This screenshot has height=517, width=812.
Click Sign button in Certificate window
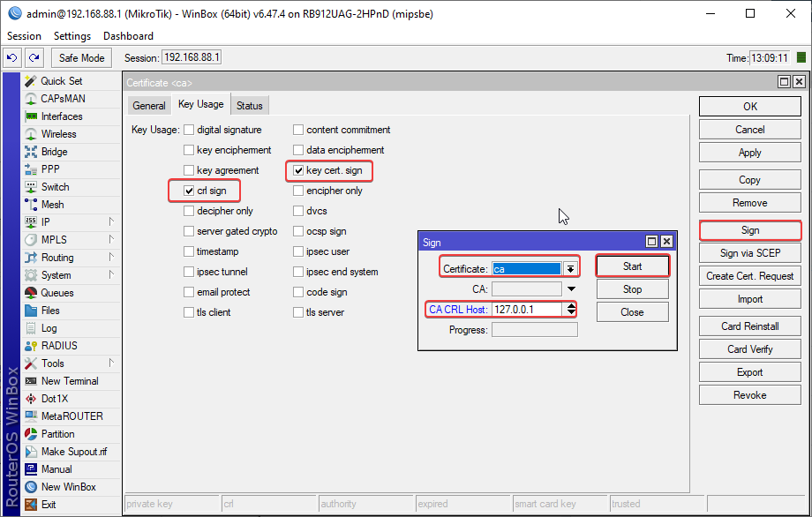pyautogui.click(x=750, y=230)
